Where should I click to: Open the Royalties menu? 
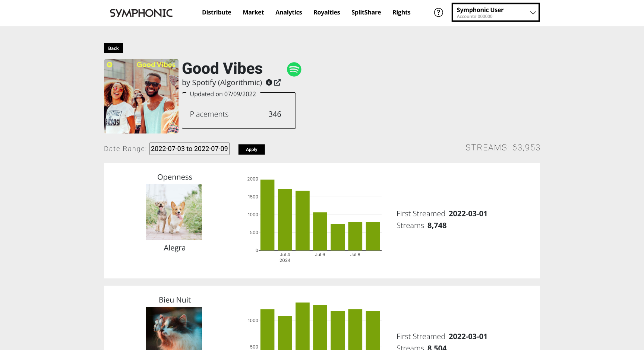tap(327, 12)
